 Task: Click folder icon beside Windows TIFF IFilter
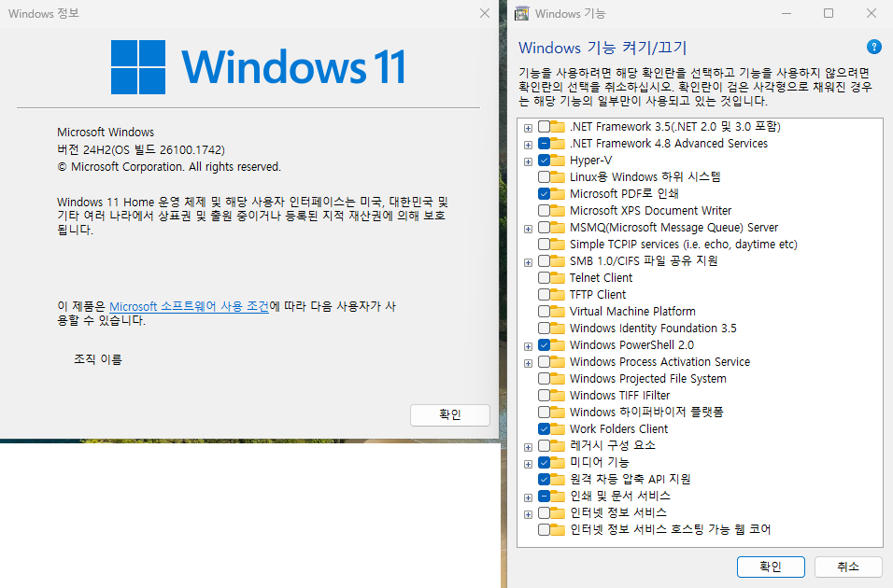(559, 395)
